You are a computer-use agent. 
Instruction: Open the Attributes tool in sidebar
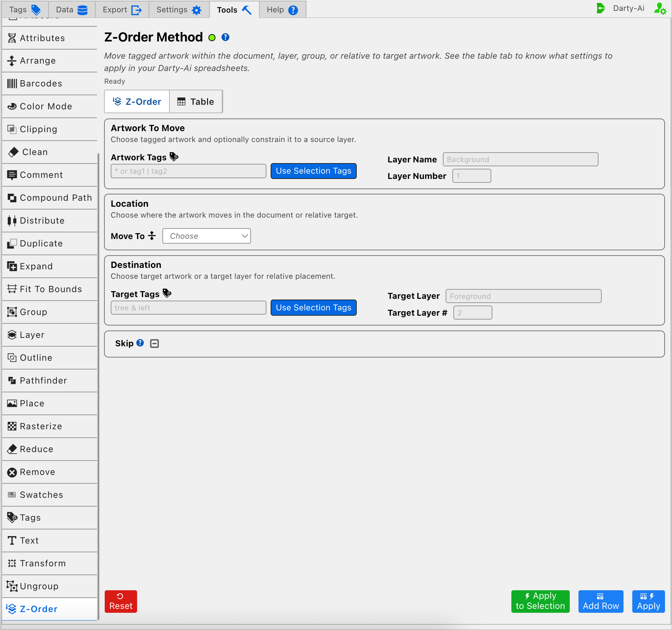coord(50,38)
